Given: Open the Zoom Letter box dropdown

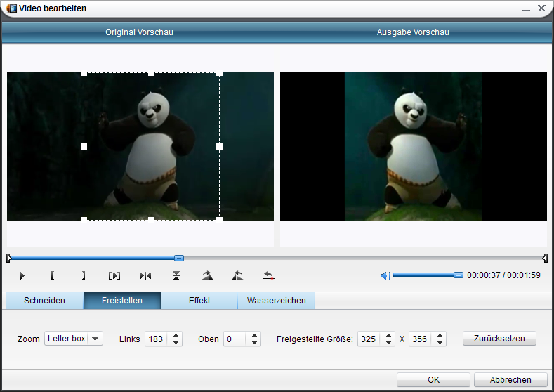Looking at the screenshot, I should click(95, 339).
